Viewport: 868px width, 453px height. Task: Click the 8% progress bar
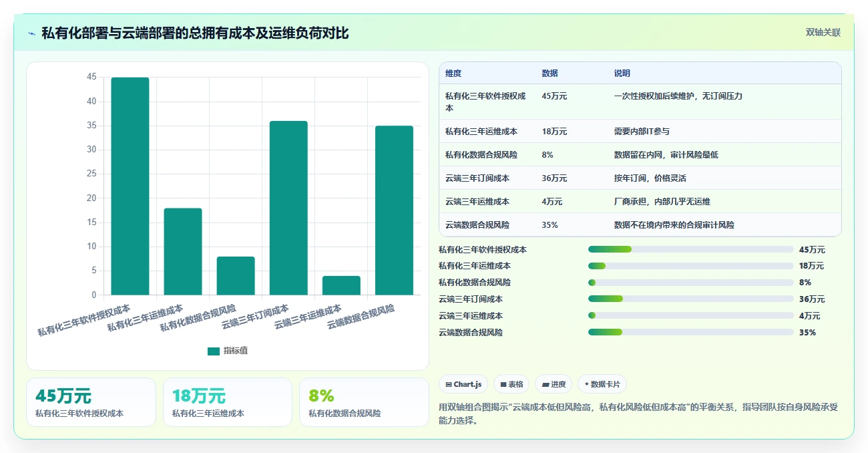click(691, 283)
